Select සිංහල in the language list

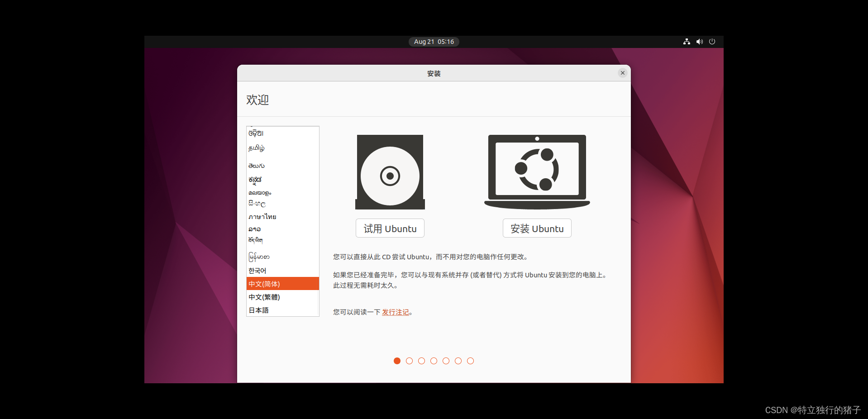283,204
